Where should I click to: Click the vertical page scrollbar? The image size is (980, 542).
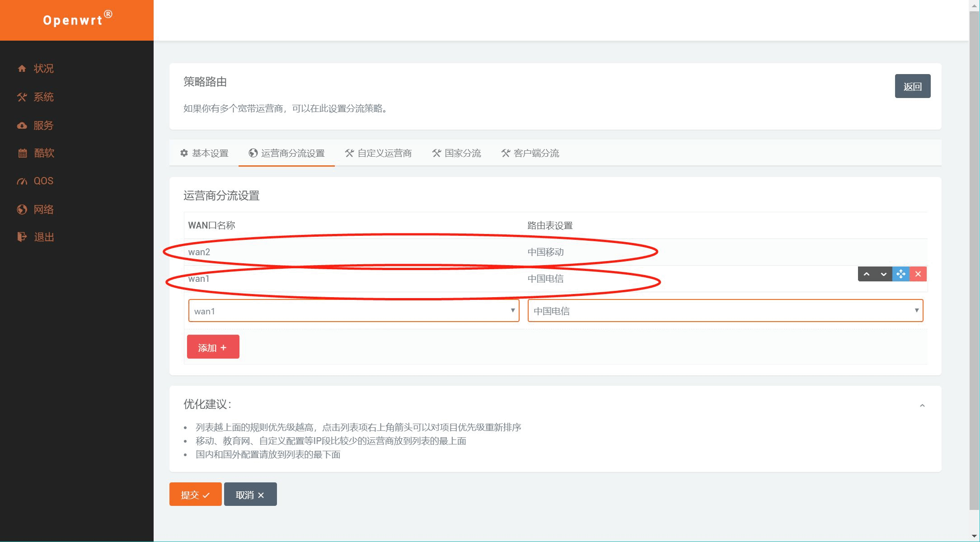[x=974, y=260]
